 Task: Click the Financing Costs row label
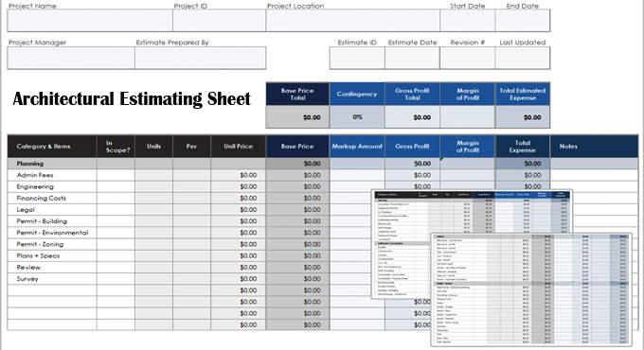(41, 199)
